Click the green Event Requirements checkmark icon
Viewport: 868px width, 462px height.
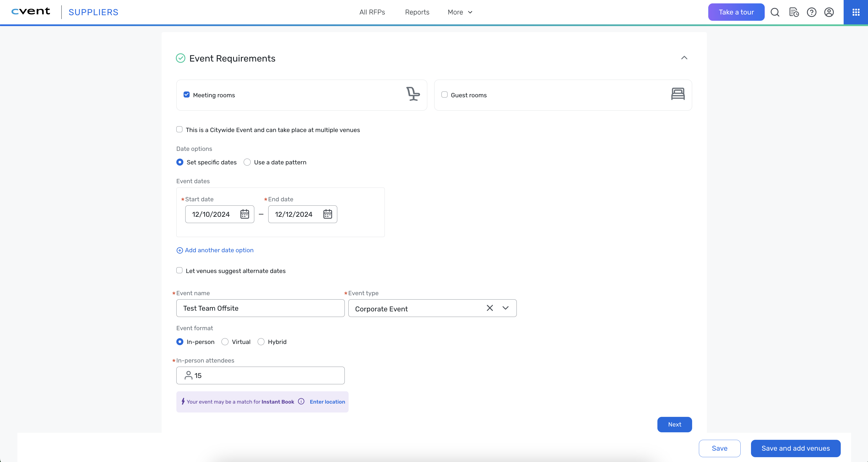[x=181, y=58]
